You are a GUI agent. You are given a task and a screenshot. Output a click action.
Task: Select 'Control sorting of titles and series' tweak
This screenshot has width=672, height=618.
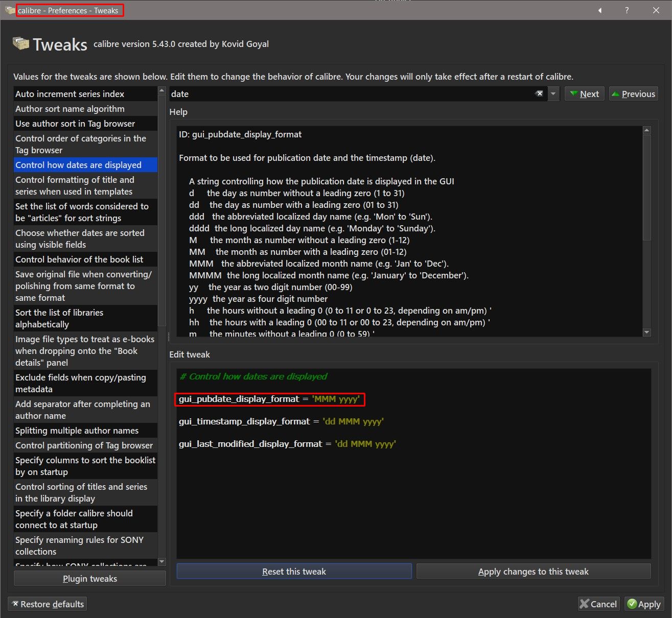(x=85, y=493)
